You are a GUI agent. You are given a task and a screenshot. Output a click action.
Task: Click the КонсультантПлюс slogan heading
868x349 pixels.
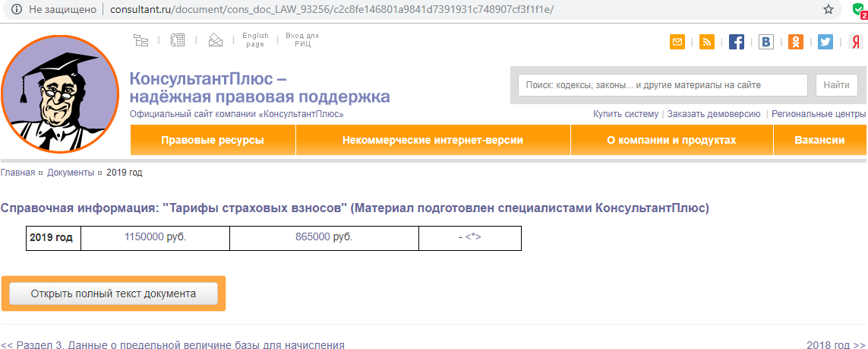click(x=260, y=87)
